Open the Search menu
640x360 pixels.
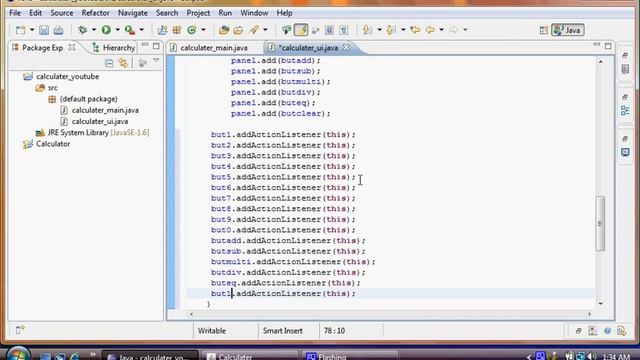(x=167, y=13)
